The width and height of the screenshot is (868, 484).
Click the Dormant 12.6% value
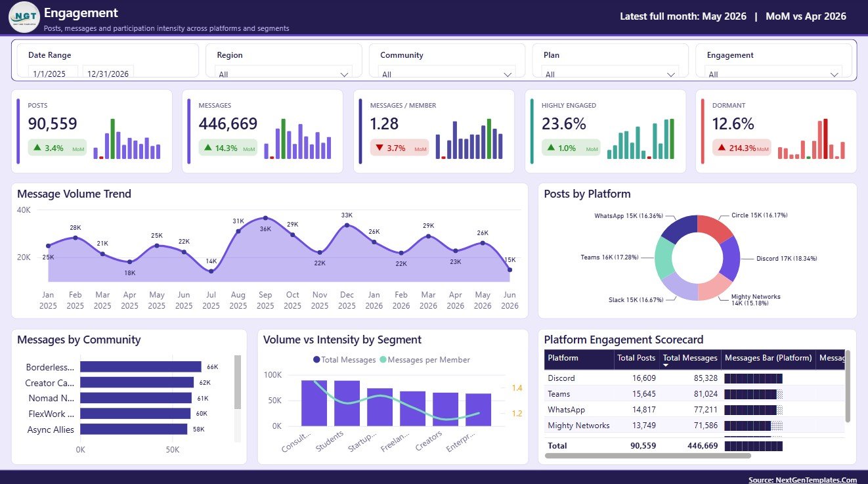click(x=733, y=123)
